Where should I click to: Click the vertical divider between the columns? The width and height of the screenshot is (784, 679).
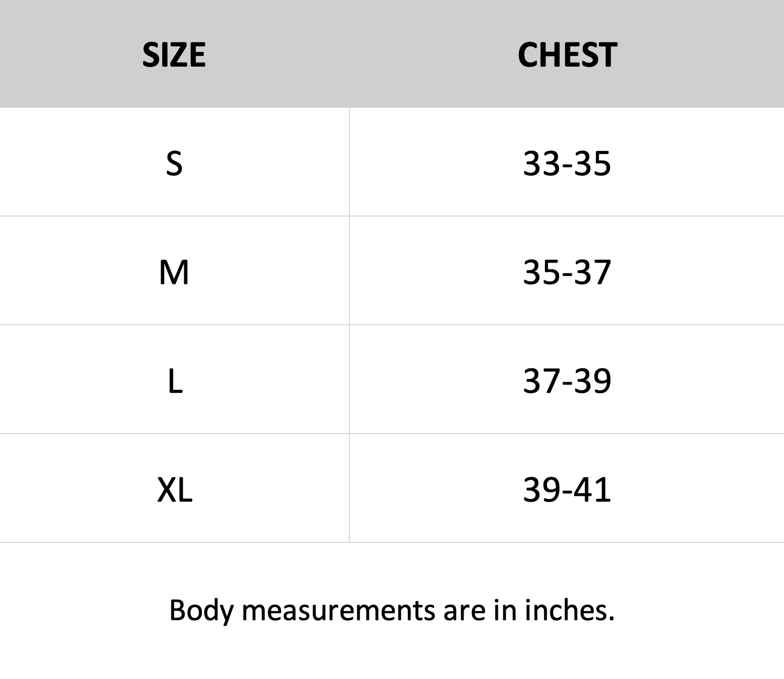click(349, 325)
